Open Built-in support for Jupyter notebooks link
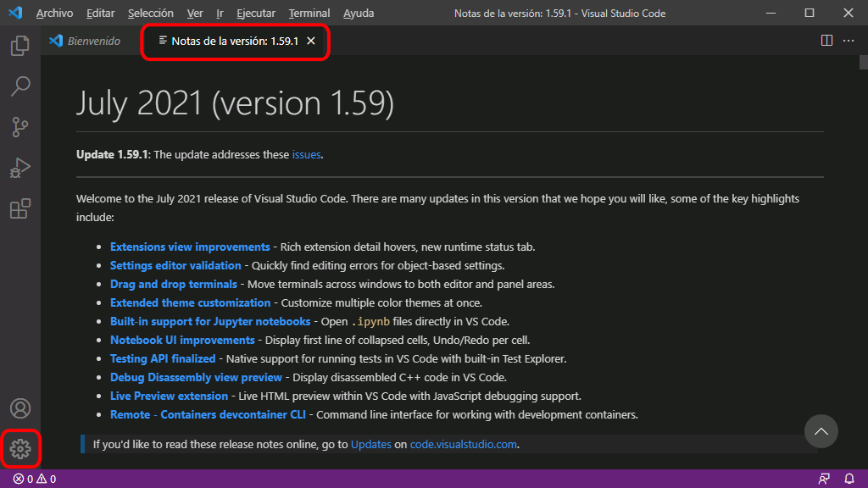Image resolution: width=868 pixels, height=488 pixels. [x=210, y=321]
